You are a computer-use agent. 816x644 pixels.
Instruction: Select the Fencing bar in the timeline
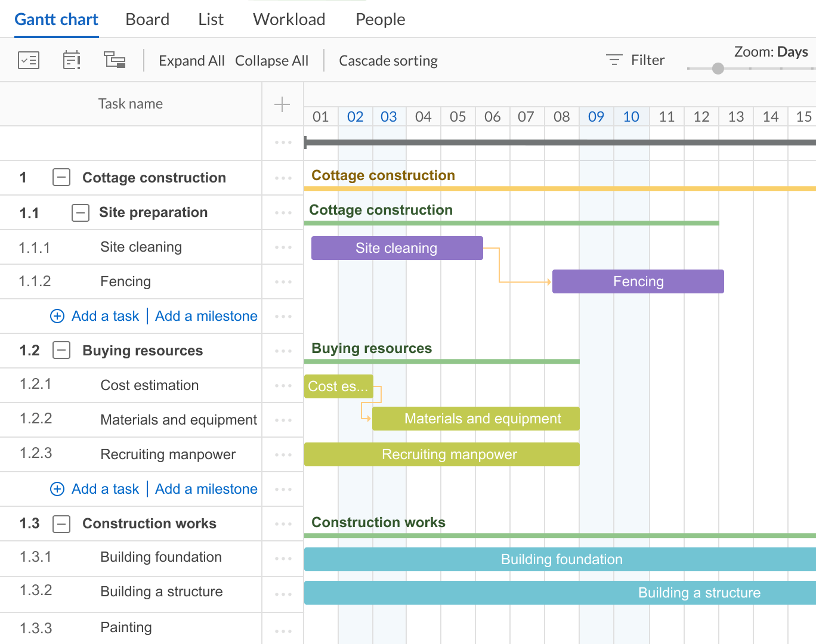(x=638, y=281)
